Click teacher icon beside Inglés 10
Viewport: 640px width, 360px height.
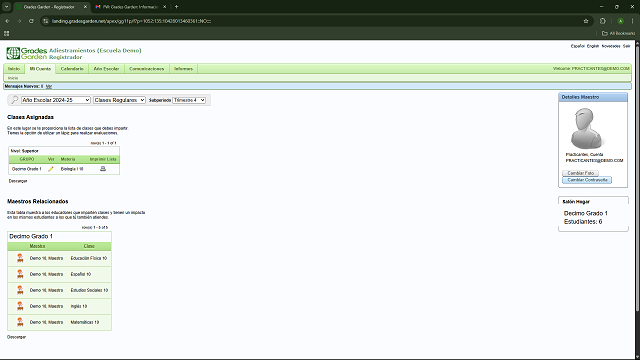click(x=20, y=306)
